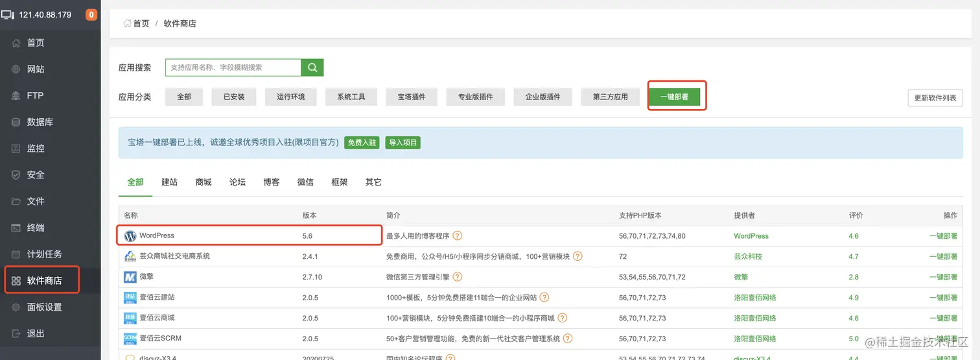Image resolution: width=980 pixels, height=360 pixels.
Task: Click the 壹佰云SCRM app icon
Action: coord(130,339)
